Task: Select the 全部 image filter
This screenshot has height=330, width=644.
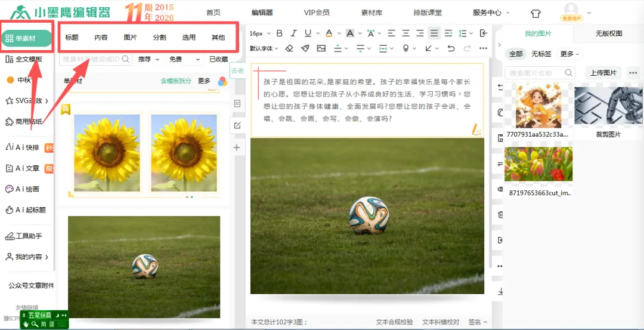Action: [516, 54]
